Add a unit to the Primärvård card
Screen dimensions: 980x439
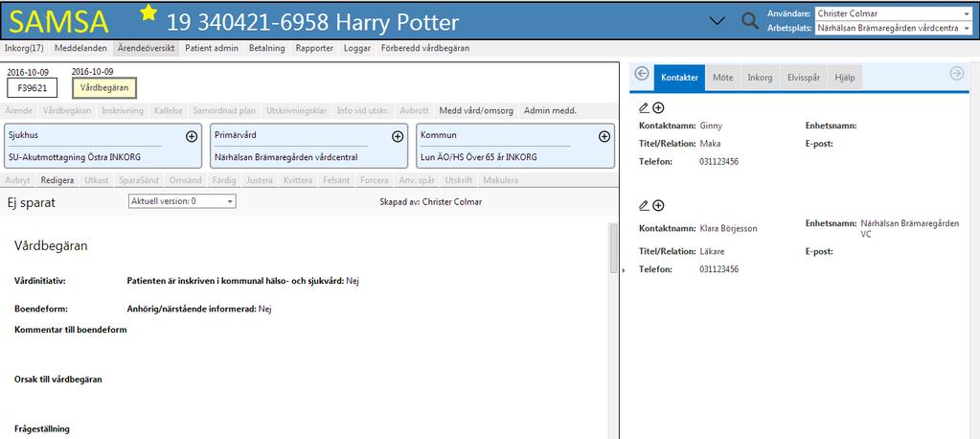coord(398,137)
